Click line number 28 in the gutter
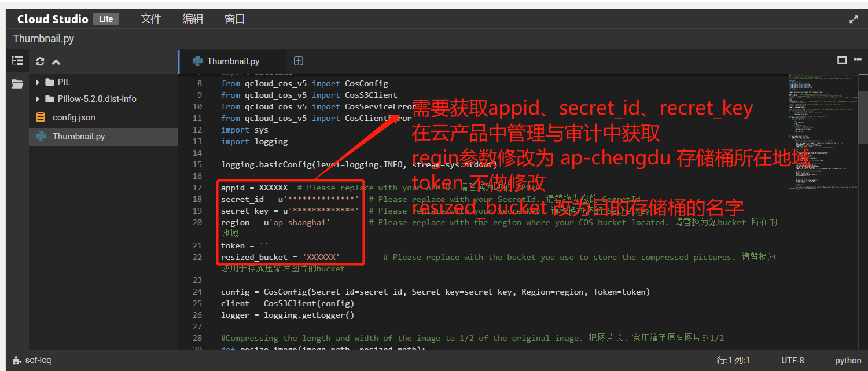The width and height of the screenshot is (868, 371). (x=197, y=338)
